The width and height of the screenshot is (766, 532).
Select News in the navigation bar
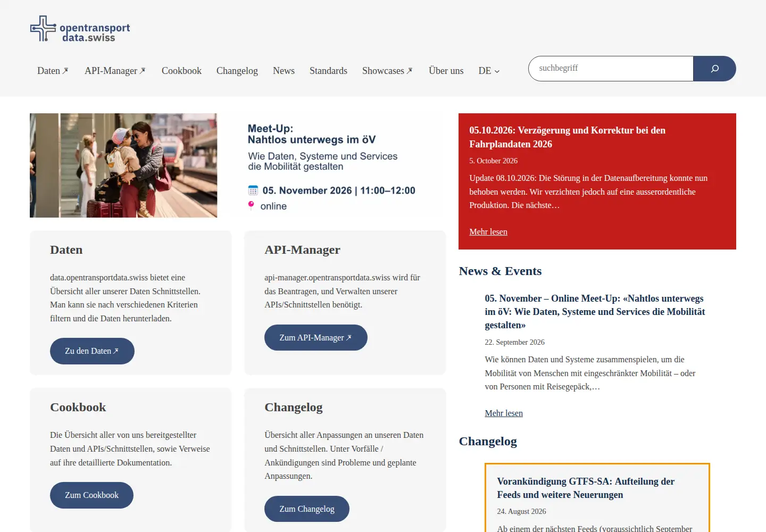pyautogui.click(x=284, y=71)
